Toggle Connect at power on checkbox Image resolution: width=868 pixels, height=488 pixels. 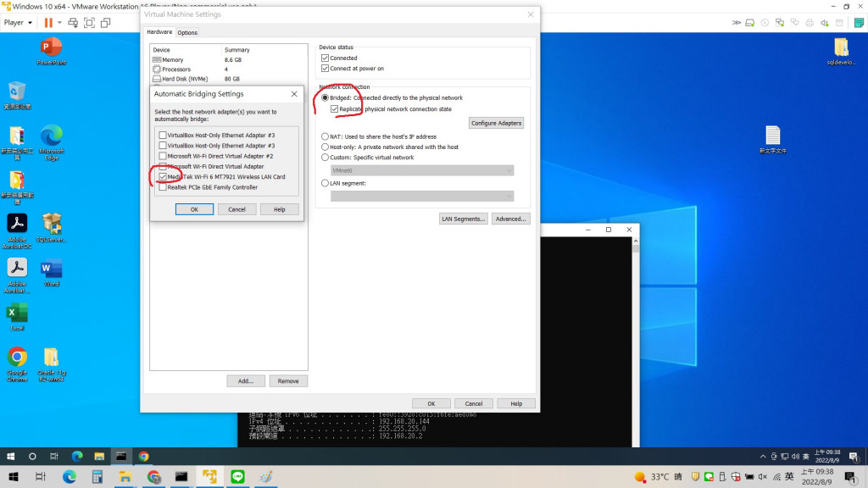[325, 69]
